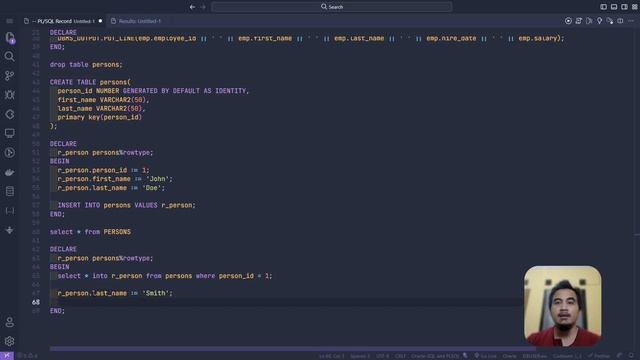The height and width of the screenshot is (360, 640).
Task: Toggle the bottom panel layout icon
Action: pyautogui.click(x=614, y=7)
